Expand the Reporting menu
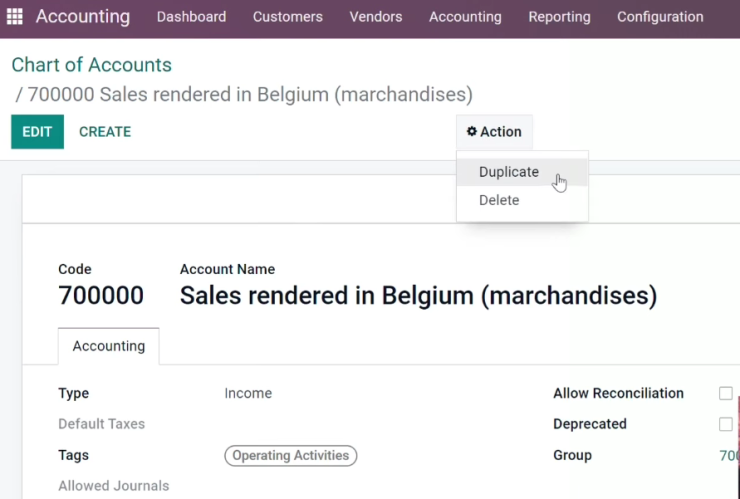This screenshot has height=499, width=740. (559, 17)
